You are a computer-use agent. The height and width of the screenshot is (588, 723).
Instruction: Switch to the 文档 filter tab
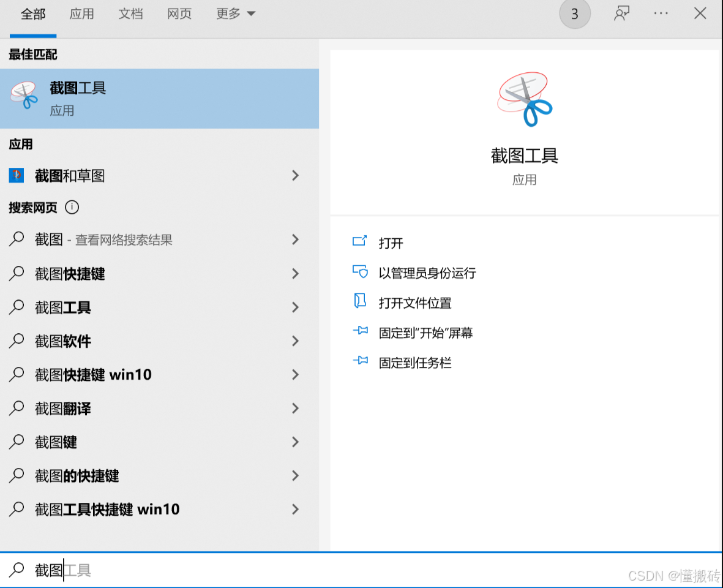[130, 14]
